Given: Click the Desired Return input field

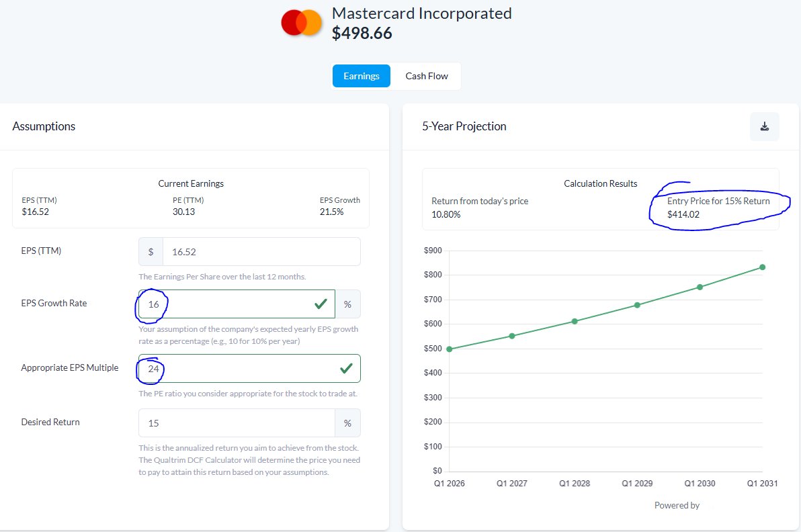Looking at the screenshot, I should (237, 423).
